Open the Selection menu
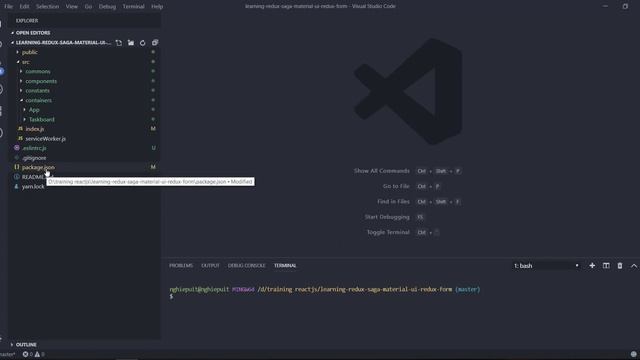640x360 pixels. coord(47,7)
